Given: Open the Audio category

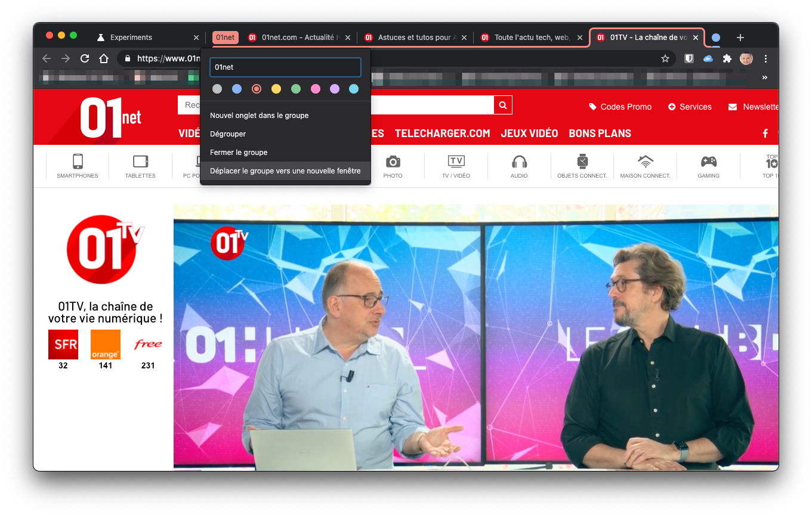Looking at the screenshot, I should coord(519,166).
